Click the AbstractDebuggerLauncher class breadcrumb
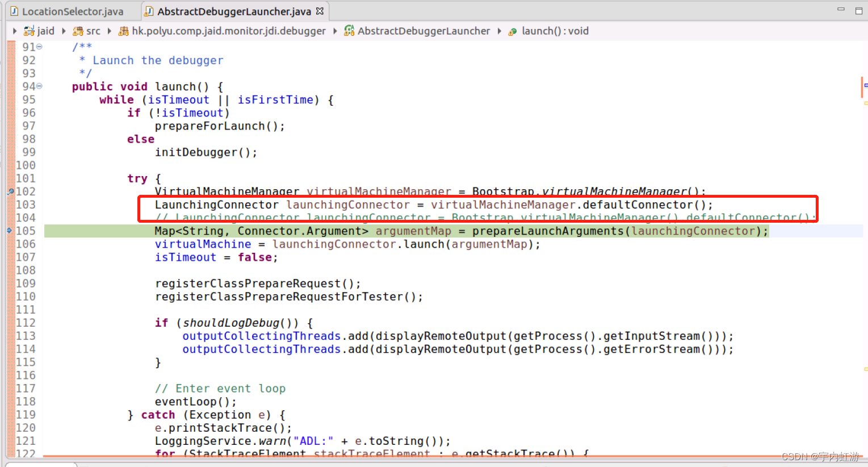The image size is (868, 467). coord(423,31)
